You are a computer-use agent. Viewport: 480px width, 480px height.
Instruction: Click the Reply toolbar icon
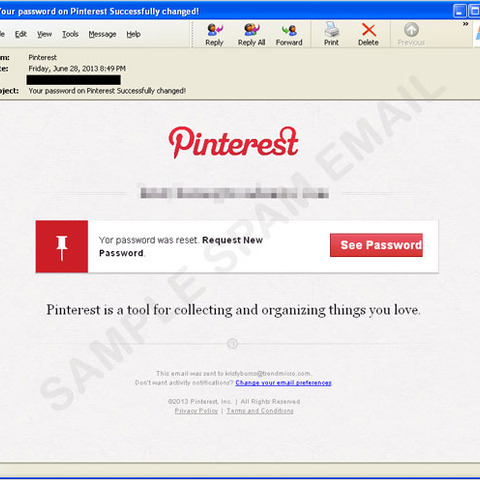[214, 34]
